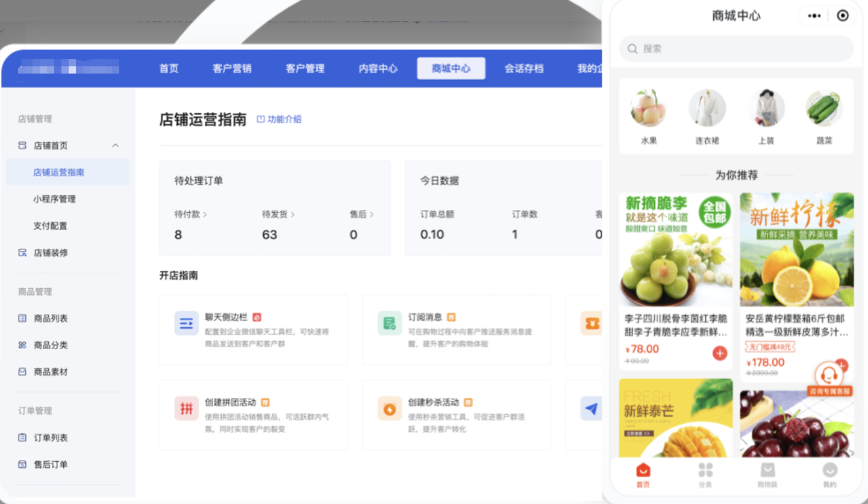Open the 我的 tab in mini-program bottom bar
This screenshot has width=868, height=504.
click(829, 475)
